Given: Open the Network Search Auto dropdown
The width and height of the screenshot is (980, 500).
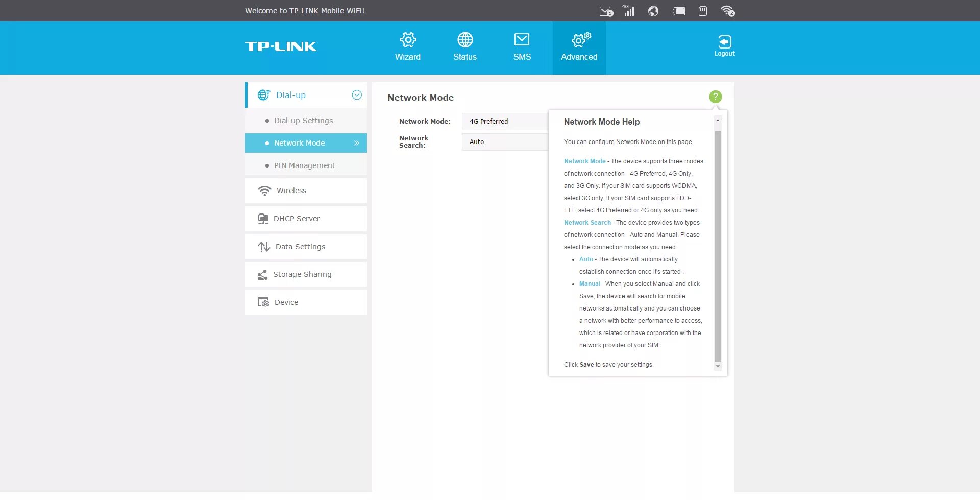Looking at the screenshot, I should pos(505,142).
